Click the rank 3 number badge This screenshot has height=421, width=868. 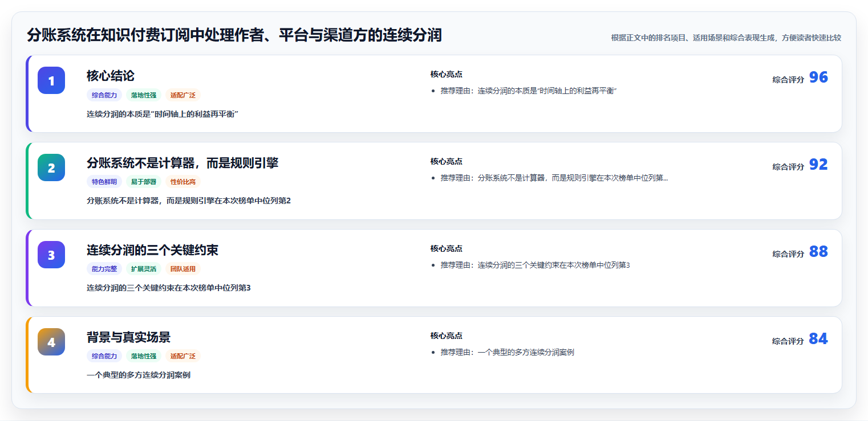[x=51, y=255]
